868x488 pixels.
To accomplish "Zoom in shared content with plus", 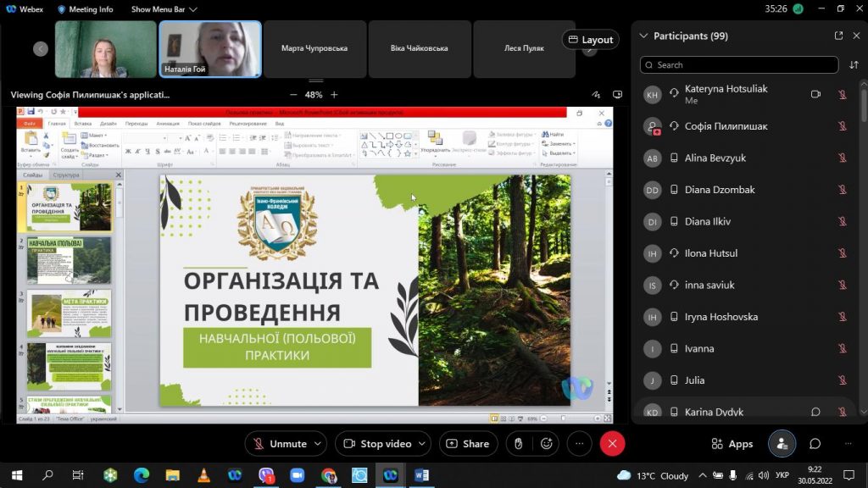I will (334, 95).
